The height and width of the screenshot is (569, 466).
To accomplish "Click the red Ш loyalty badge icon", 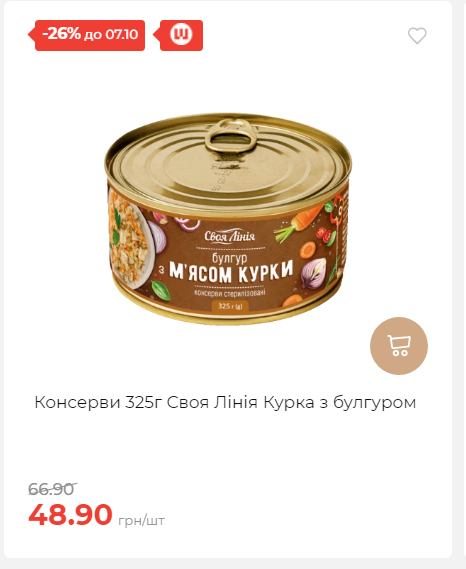I will coord(181,35).
